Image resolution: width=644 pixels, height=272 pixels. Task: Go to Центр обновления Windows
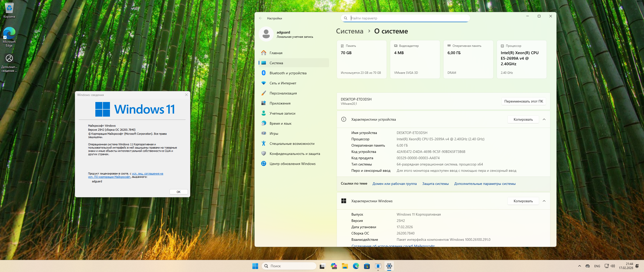pyautogui.click(x=292, y=164)
